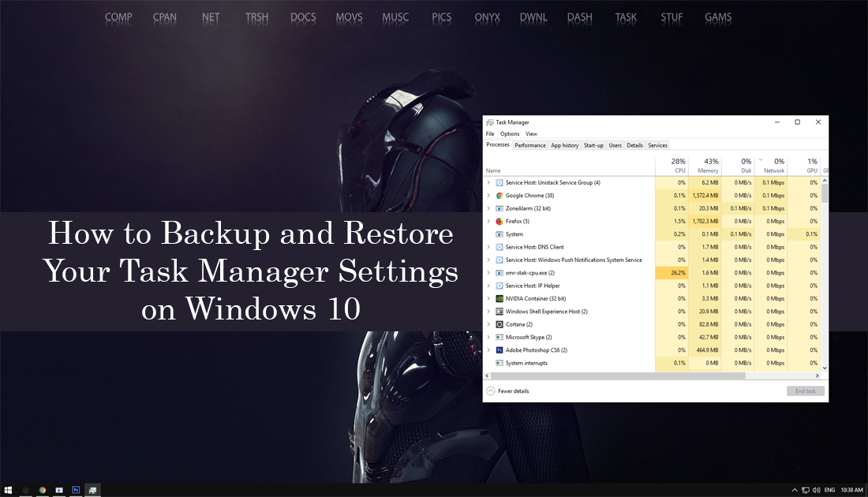Open the Windows Start menu
Screen dimensions: 868x497
(x=8, y=490)
